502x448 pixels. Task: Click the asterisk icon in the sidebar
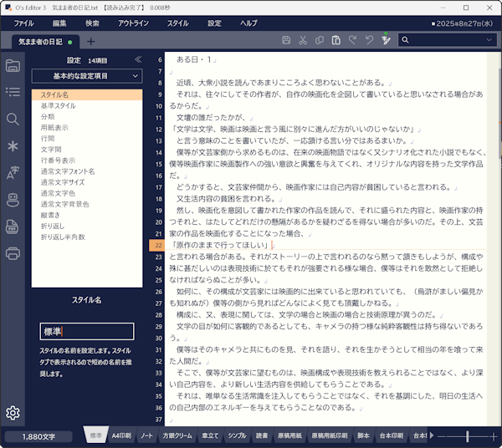pyautogui.click(x=13, y=146)
